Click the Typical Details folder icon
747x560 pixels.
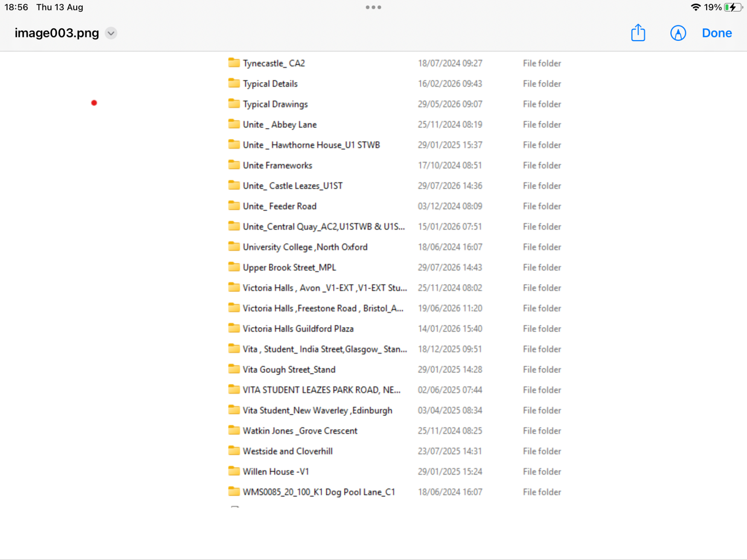(234, 83)
